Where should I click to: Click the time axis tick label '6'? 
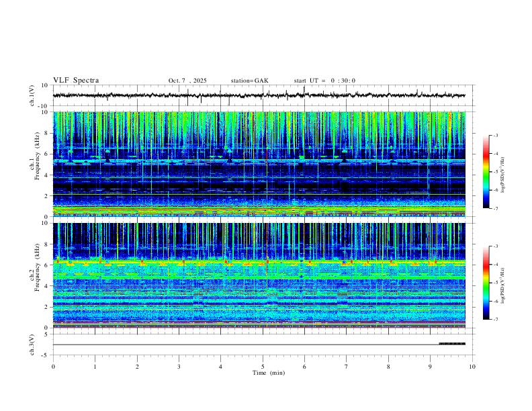[304, 367]
